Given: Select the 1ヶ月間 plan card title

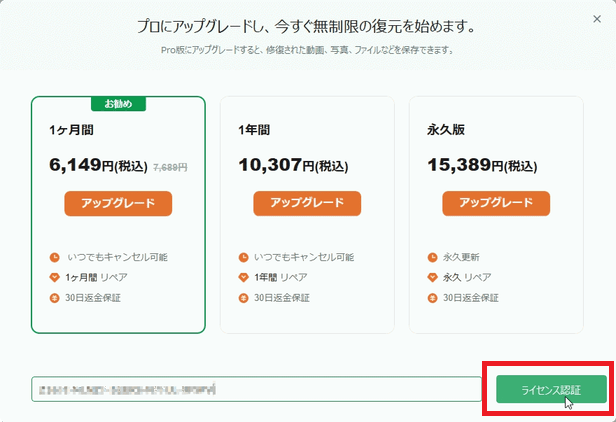Looking at the screenshot, I should (x=71, y=130).
